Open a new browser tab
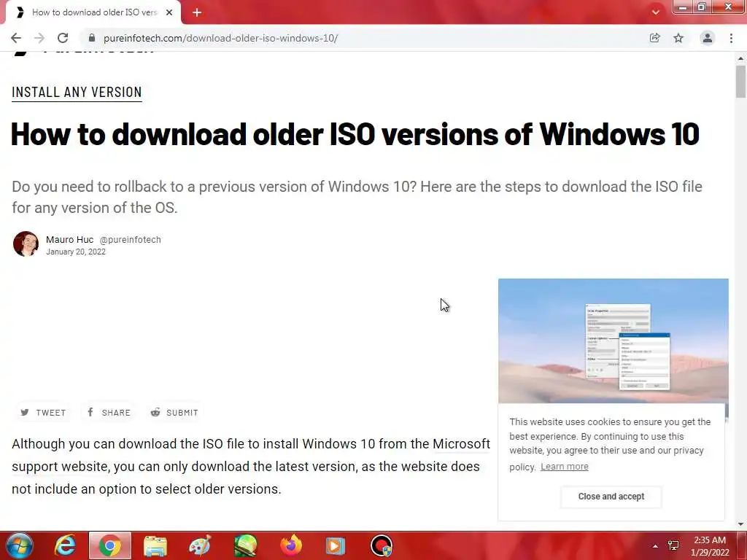 197,12
